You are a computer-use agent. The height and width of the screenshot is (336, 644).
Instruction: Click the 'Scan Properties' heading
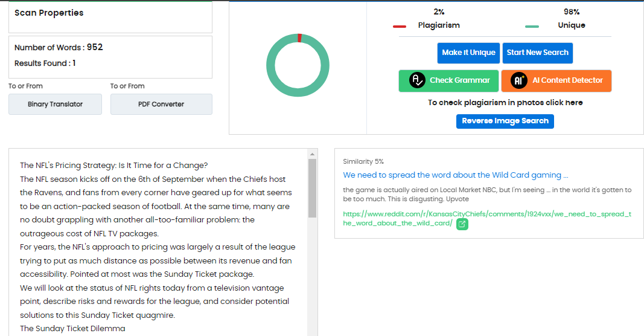tap(49, 13)
